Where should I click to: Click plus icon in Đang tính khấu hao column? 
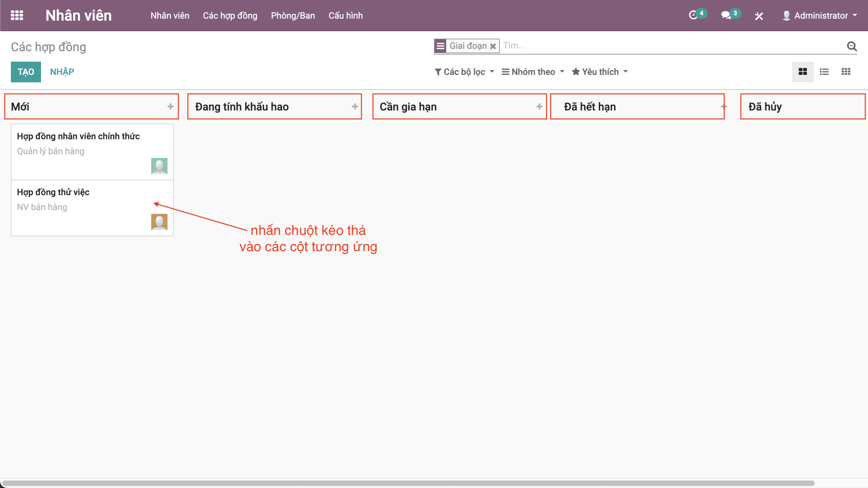point(355,107)
